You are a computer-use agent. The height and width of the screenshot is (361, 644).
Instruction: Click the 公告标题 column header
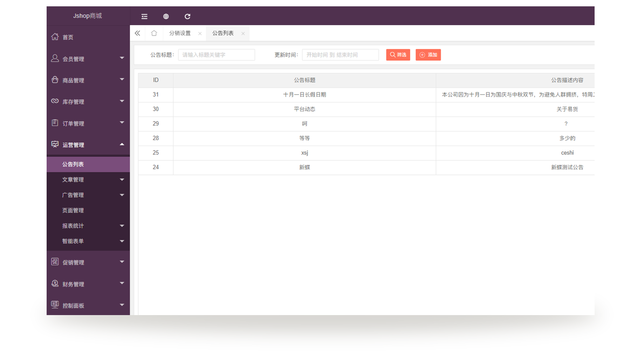304,80
